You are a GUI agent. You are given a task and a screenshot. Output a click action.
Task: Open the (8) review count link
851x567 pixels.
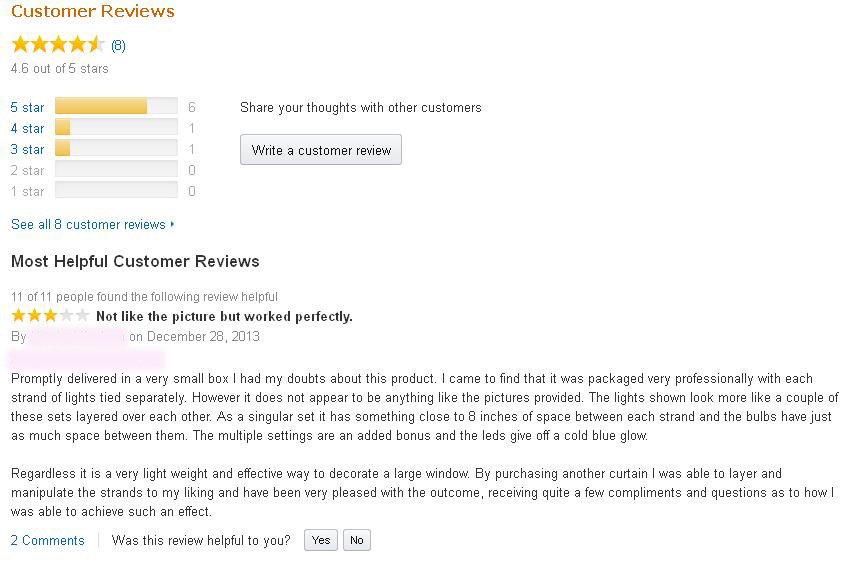(x=118, y=45)
